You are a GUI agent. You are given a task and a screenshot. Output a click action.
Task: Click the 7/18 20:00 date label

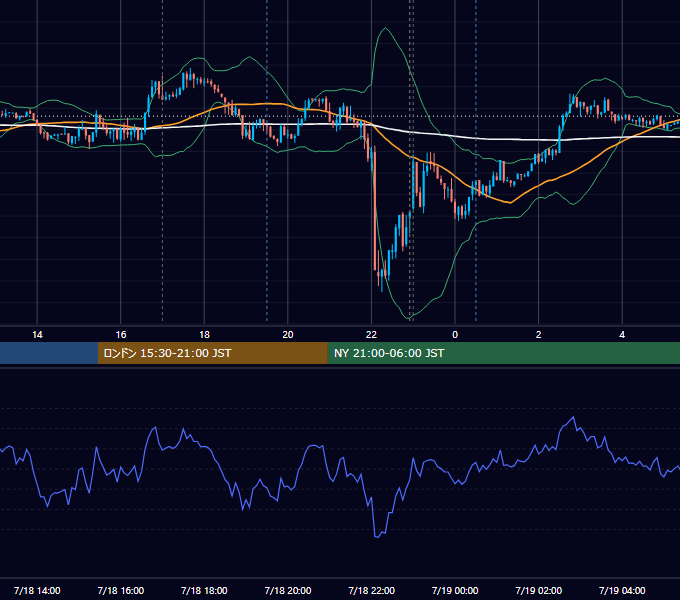click(288, 590)
